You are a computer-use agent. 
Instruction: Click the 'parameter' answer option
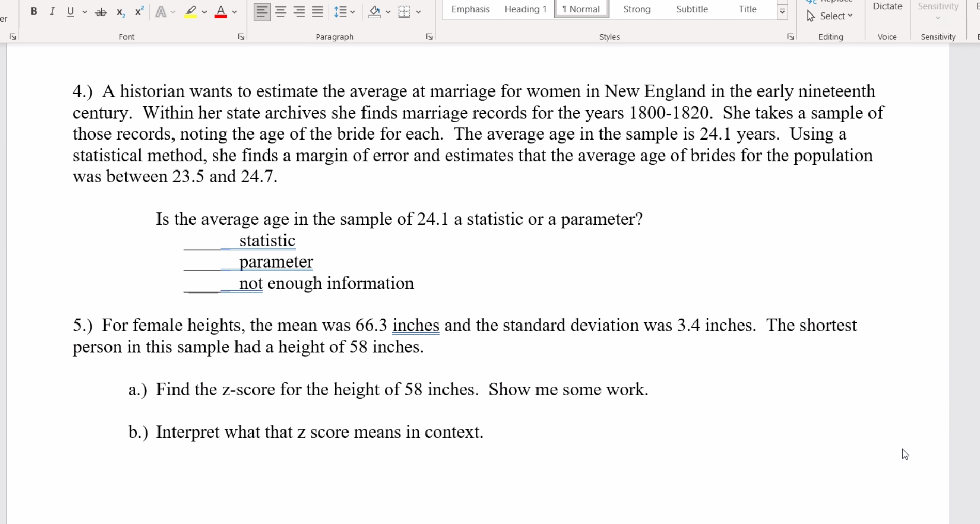(x=276, y=262)
